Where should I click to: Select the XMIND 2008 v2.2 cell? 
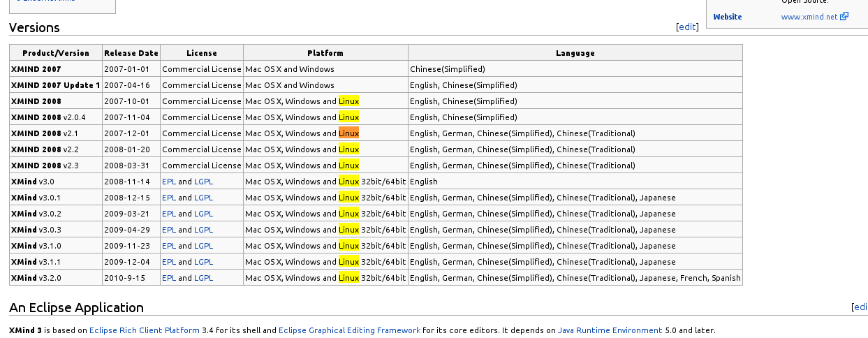pos(56,149)
